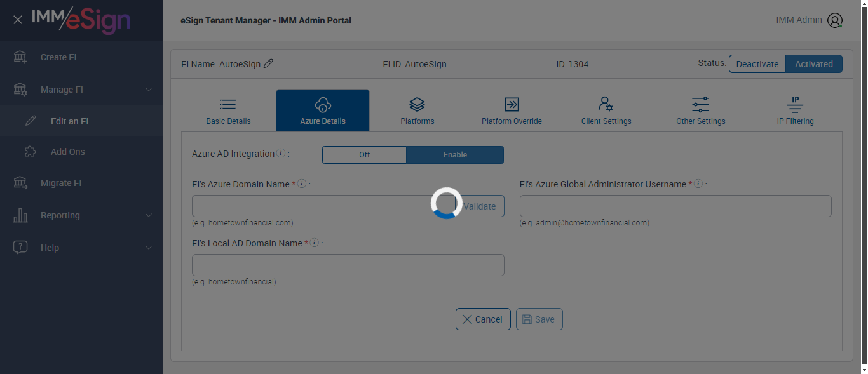Open the IMM Admin user profile icon
This screenshot has width=868, height=374.
click(834, 20)
